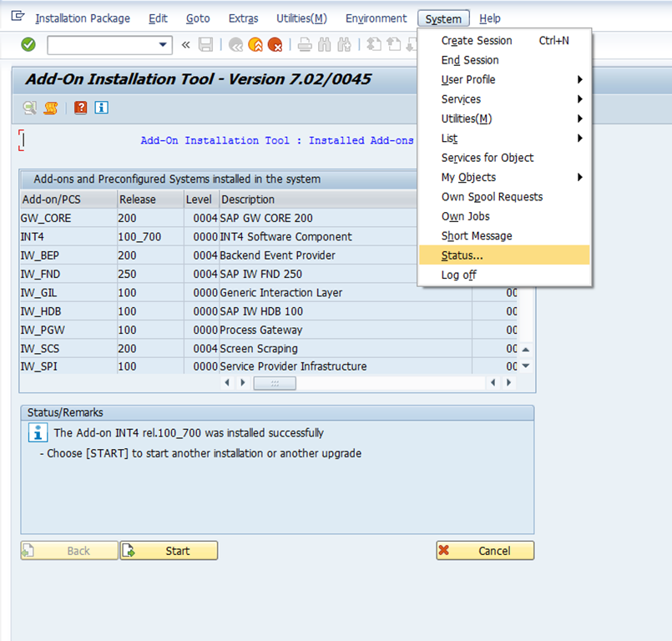
Task: Click the Print icon in toolbar
Action: 306,44
